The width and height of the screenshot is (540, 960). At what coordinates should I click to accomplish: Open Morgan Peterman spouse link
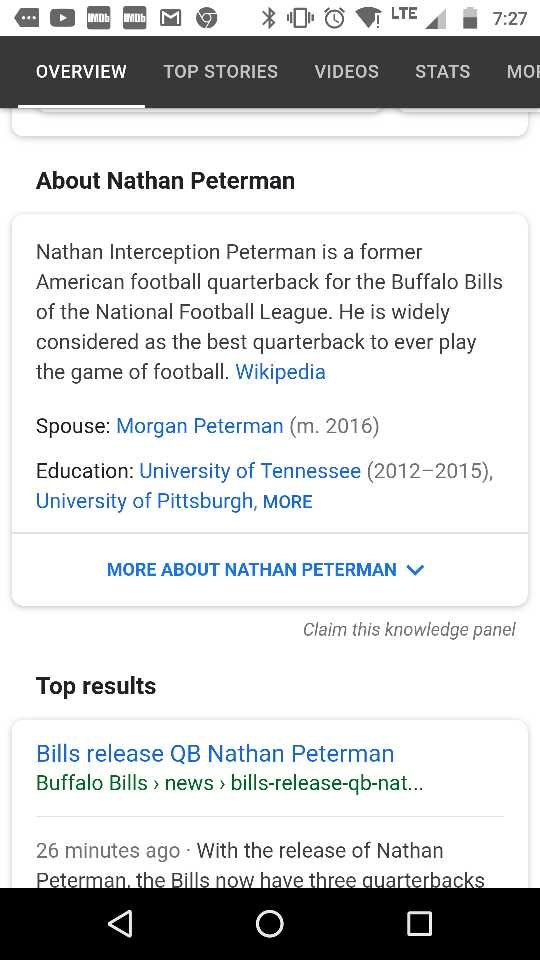[x=200, y=426]
